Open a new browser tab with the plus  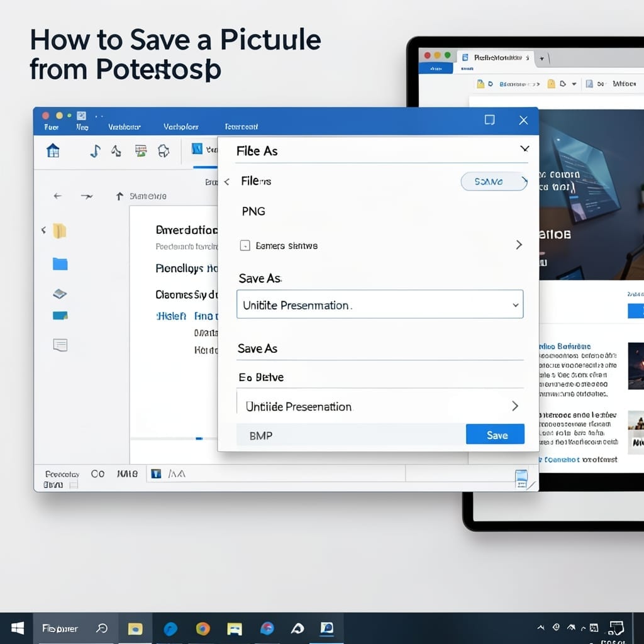[541, 58]
